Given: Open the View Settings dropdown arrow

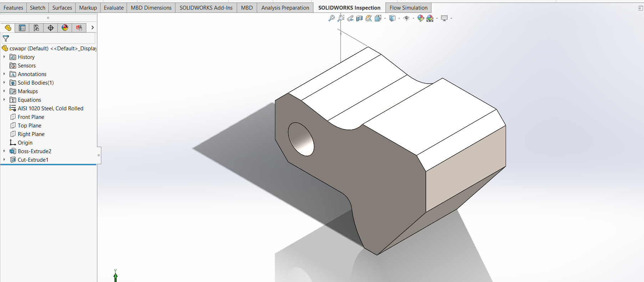Looking at the screenshot, I should pyautogui.click(x=451, y=18).
